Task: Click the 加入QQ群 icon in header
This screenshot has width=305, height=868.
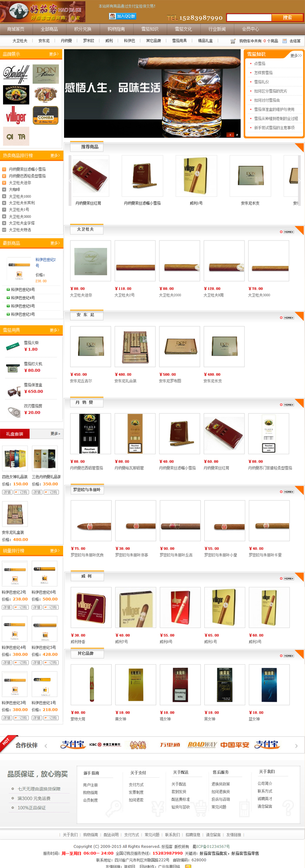Action: (122, 16)
